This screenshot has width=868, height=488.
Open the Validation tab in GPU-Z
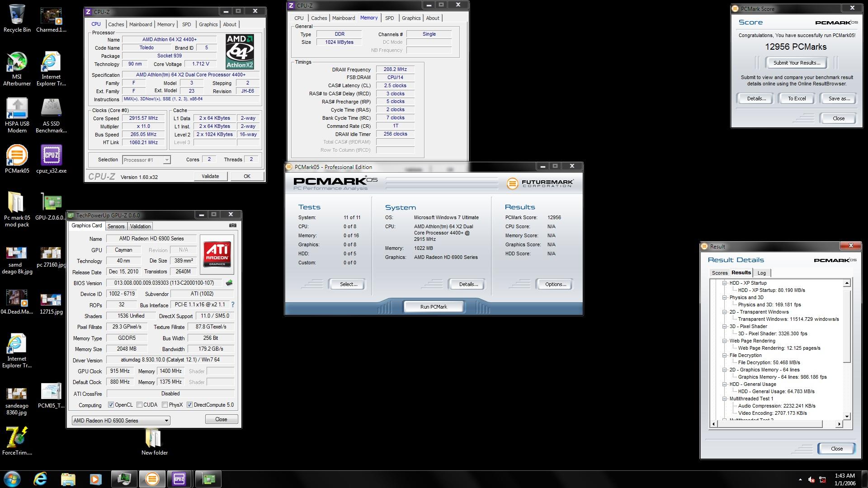[140, 226]
